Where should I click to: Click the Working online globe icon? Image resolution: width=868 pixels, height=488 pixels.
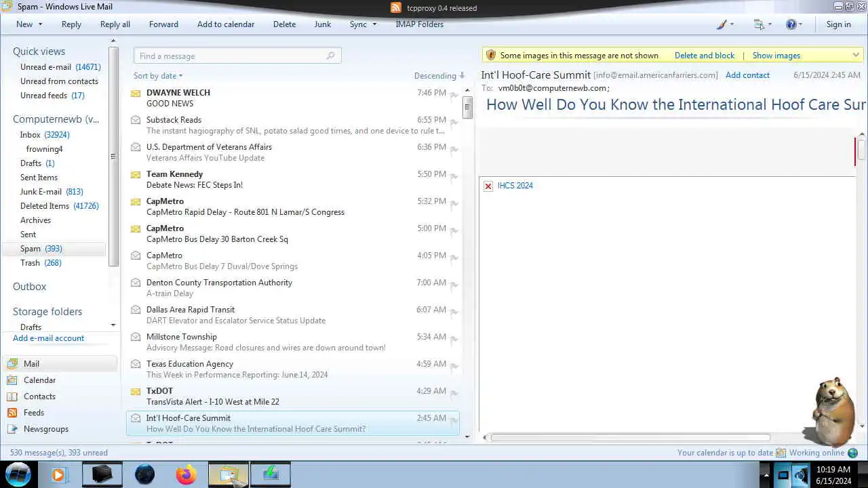(853, 453)
